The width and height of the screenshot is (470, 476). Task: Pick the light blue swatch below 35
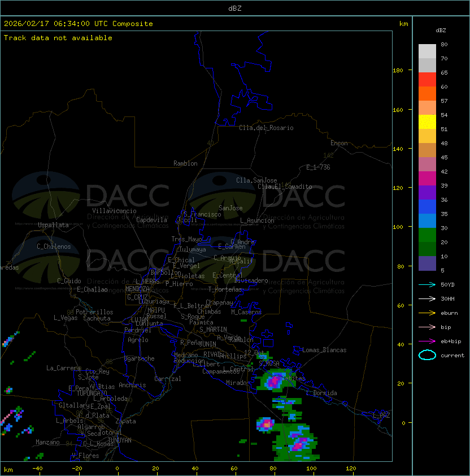point(427,220)
